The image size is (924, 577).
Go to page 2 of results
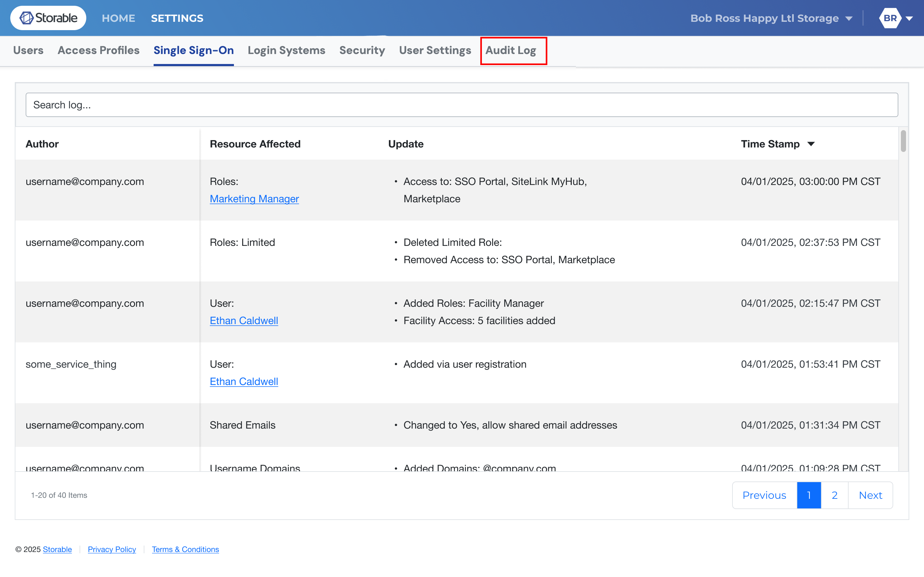click(x=834, y=495)
